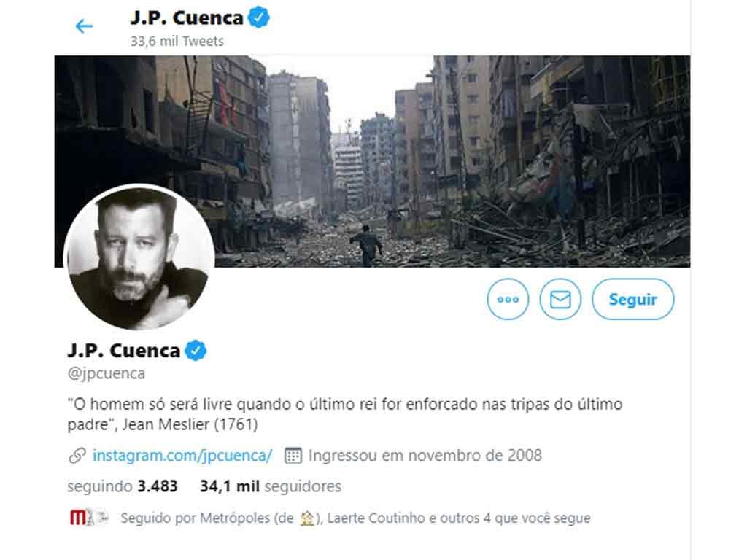Click the '33,6 mil Tweets' count in the header
The height and width of the screenshot is (560, 747).
(177, 41)
